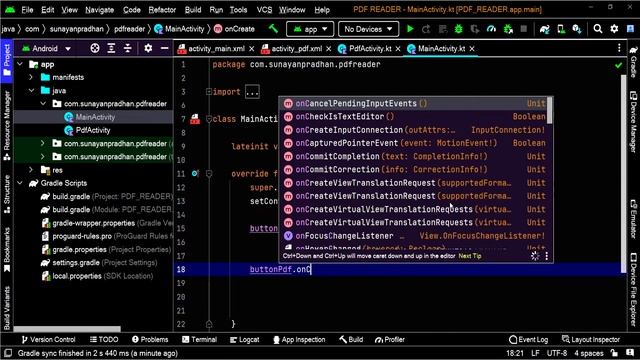Collapse Gradle Scripts node
Image resolution: width=640 pixels, height=360 pixels.
pyautogui.click(x=20, y=183)
